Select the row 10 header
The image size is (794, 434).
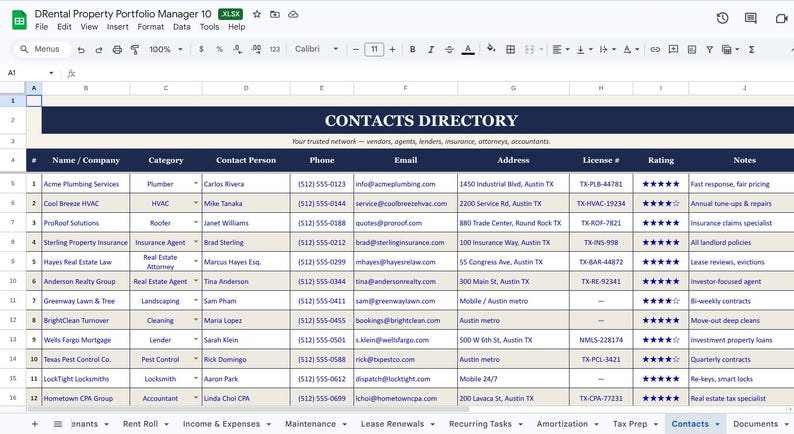point(13,281)
